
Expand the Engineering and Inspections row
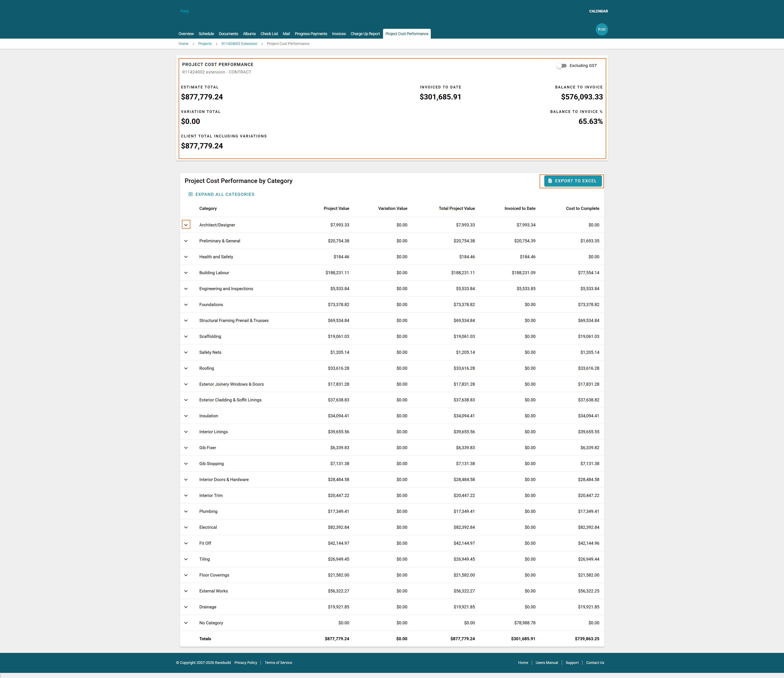pyautogui.click(x=186, y=289)
